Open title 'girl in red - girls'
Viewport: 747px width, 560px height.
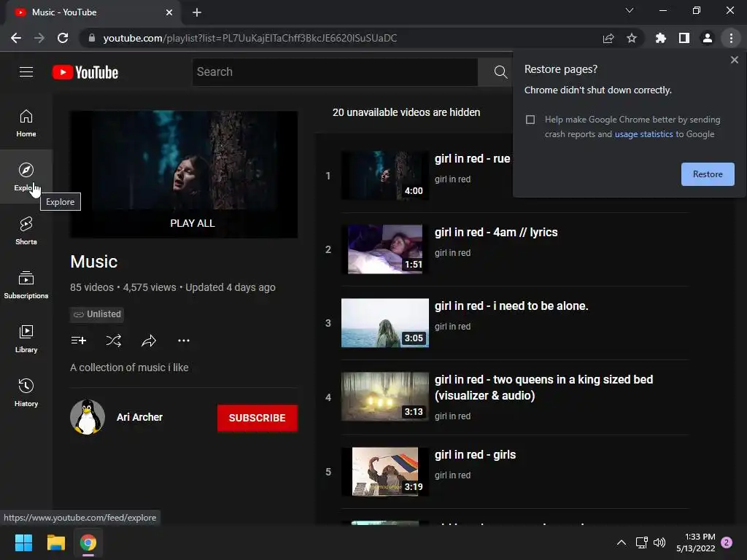click(x=475, y=455)
